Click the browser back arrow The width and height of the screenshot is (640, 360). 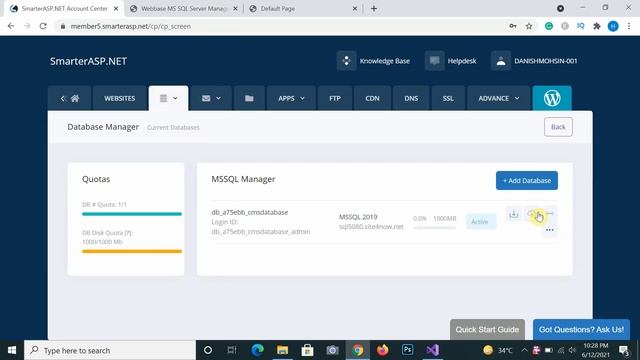[11, 26]
